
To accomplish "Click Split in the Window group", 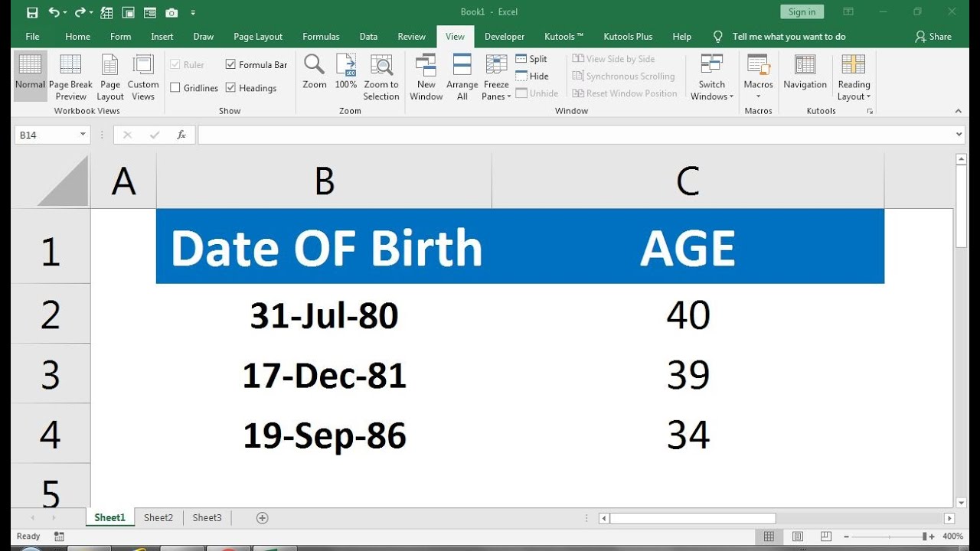I will [531, 59].
